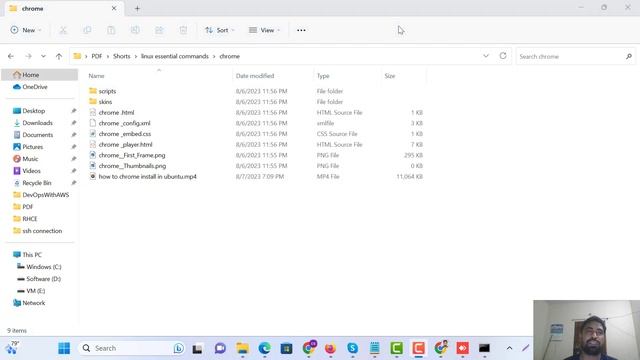Click linux essential commands breadcrumb
Viewport: 640px width, 360px height.
(x=175, y=56)
